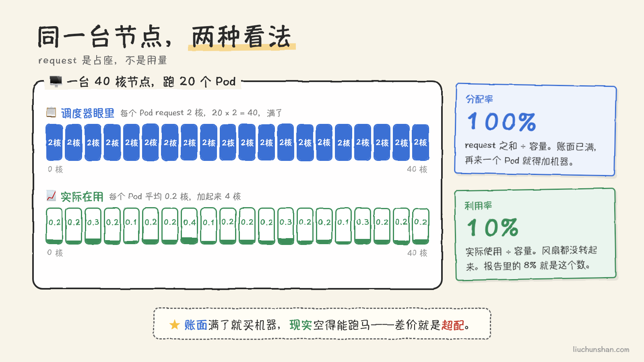Click the computer monitor emoji icon
Screen dimensions: 644x362
point(56,81)
